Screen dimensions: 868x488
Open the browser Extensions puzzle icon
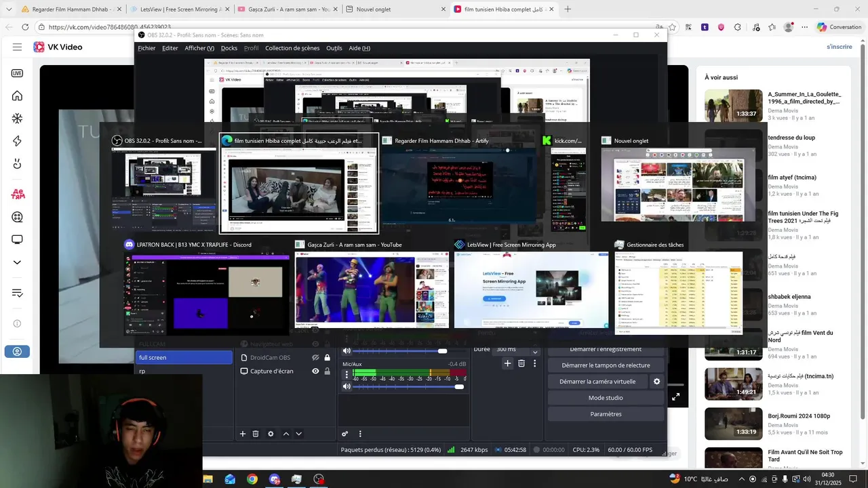coord(738,27)
